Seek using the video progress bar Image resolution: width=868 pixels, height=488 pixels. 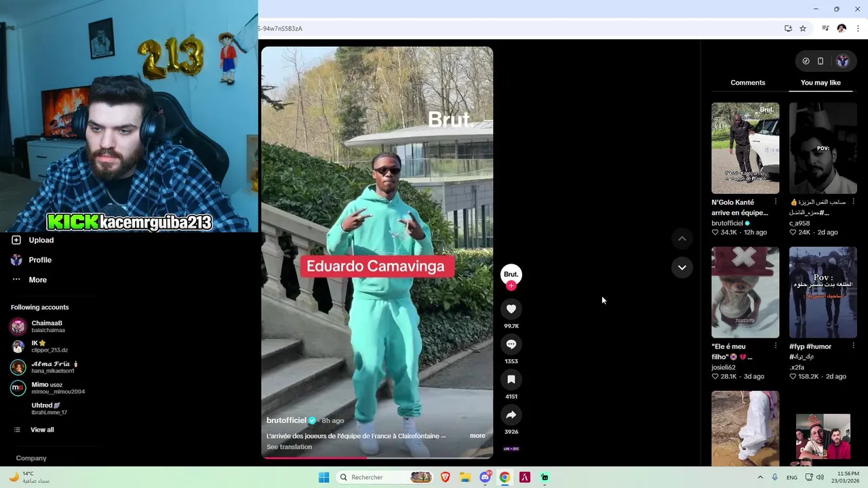coord(377,457)
